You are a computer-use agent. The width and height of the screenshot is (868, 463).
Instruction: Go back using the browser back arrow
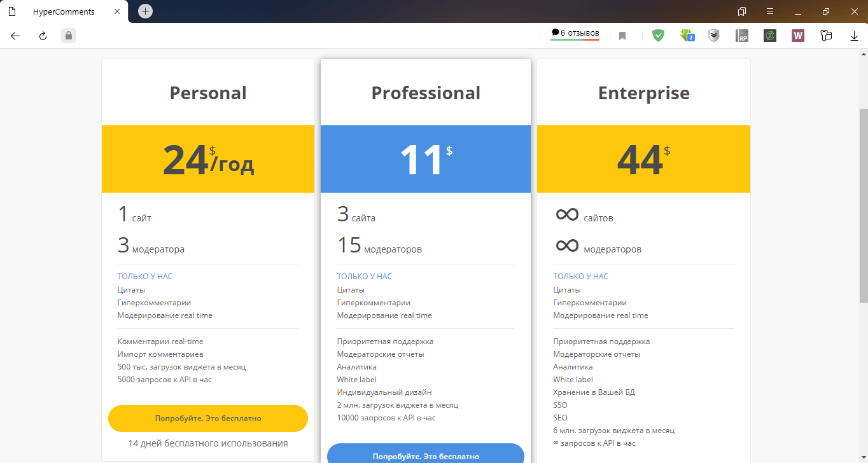(x=15, y=36)
